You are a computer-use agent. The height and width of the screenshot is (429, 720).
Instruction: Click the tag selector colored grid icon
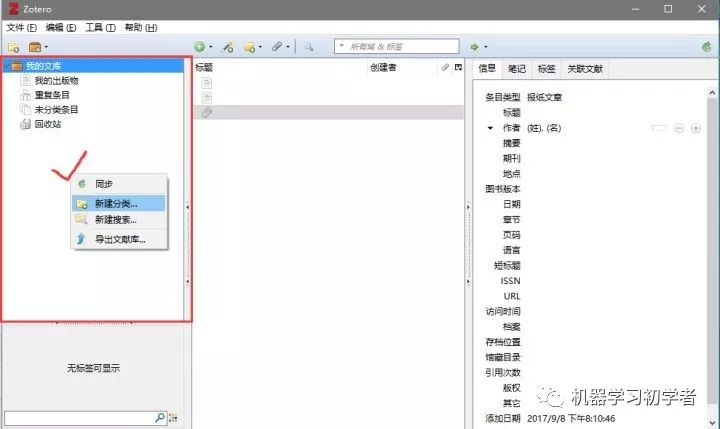173,418
